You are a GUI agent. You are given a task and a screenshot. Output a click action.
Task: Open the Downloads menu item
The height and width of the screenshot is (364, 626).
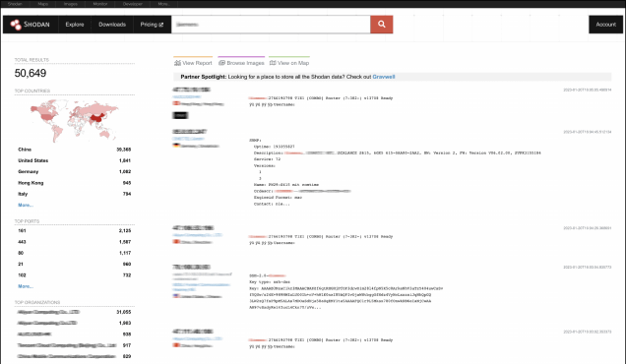coord(112,25)
